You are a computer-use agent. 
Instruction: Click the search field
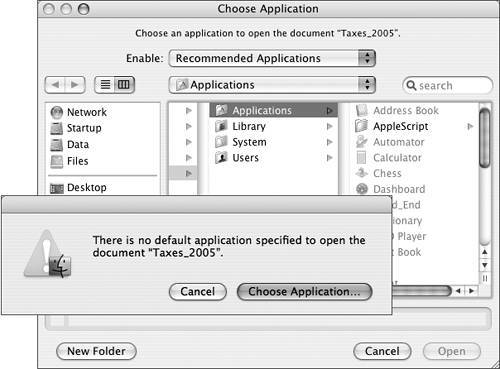point(447,86)
